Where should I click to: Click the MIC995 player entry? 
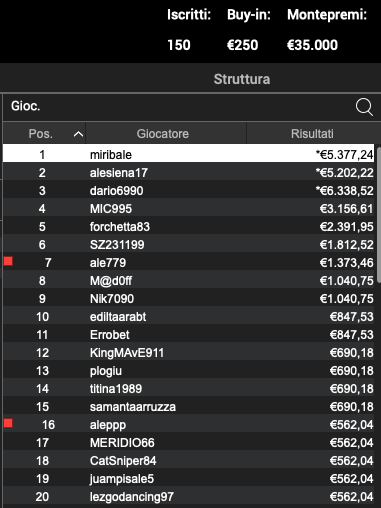(x=189, y=208)
